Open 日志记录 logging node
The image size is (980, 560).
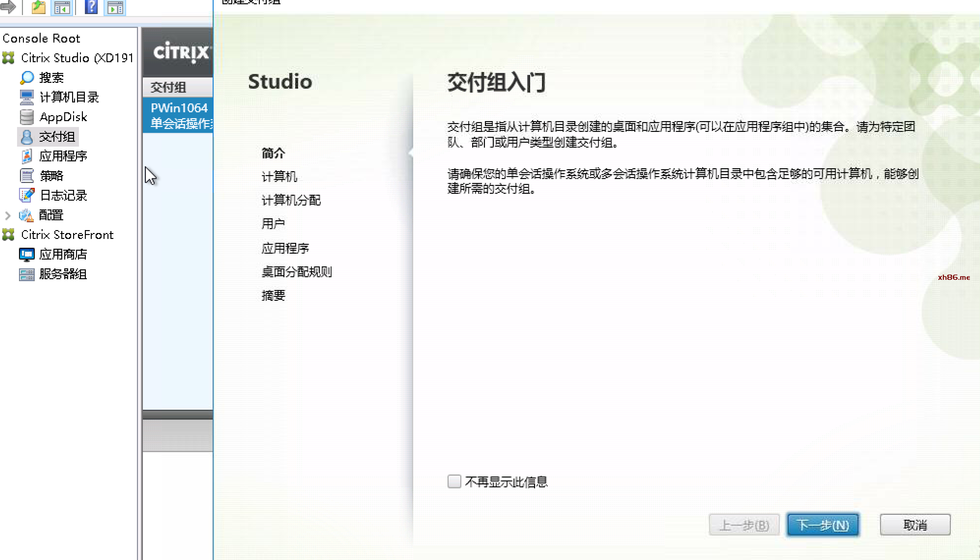coord(63,195)
